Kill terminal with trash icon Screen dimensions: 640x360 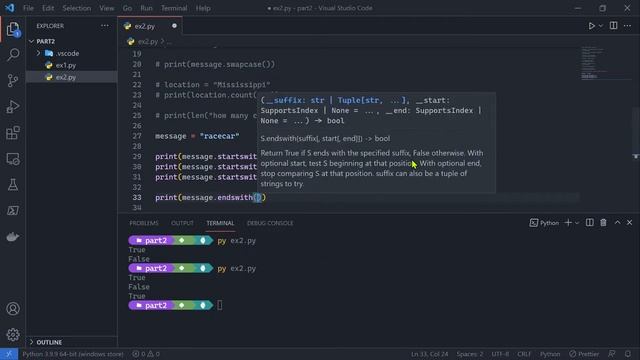pos(603,222)
